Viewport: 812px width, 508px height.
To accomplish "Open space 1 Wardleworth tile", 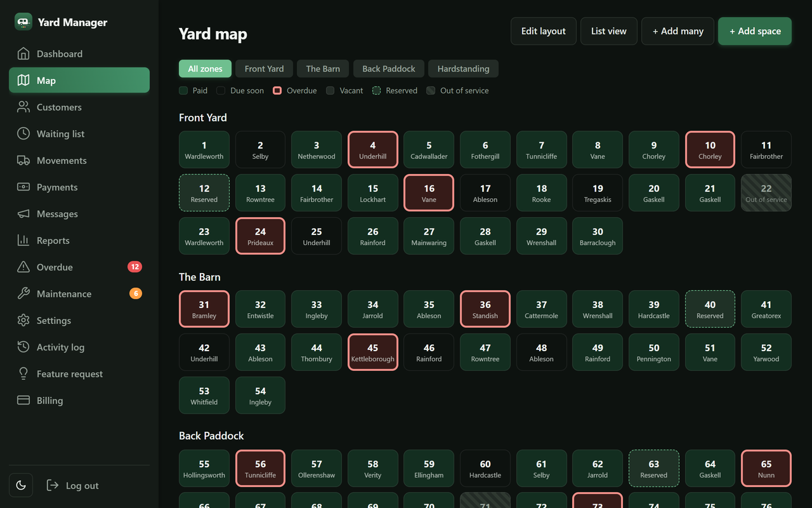I will pos(204,150).
